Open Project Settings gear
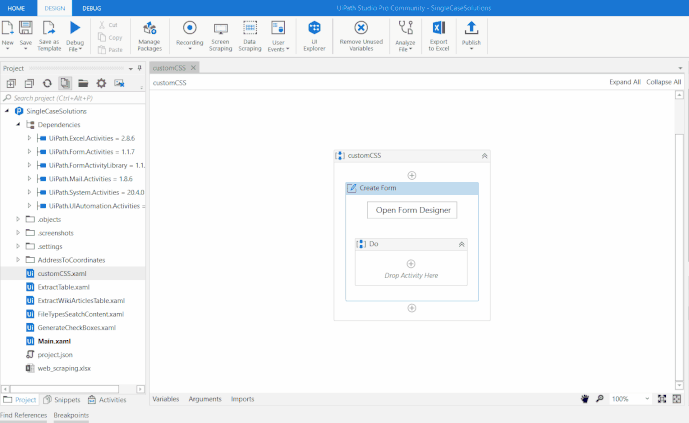This screenshot has height=423, width=689. click(101, 83)
